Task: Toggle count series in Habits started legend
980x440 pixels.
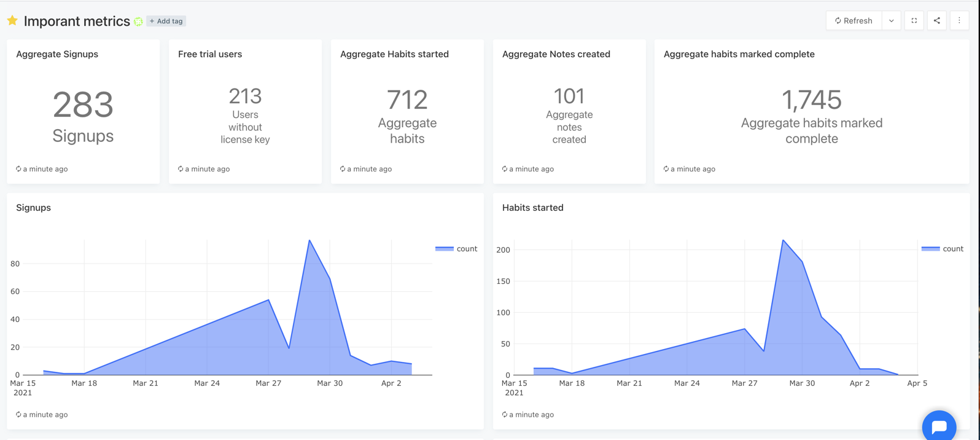Action: click(952, 249)
